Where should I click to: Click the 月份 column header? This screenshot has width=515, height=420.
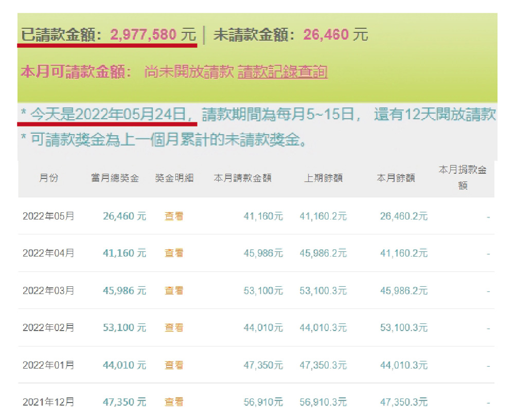pyautogui.click(x=49, y=178)
